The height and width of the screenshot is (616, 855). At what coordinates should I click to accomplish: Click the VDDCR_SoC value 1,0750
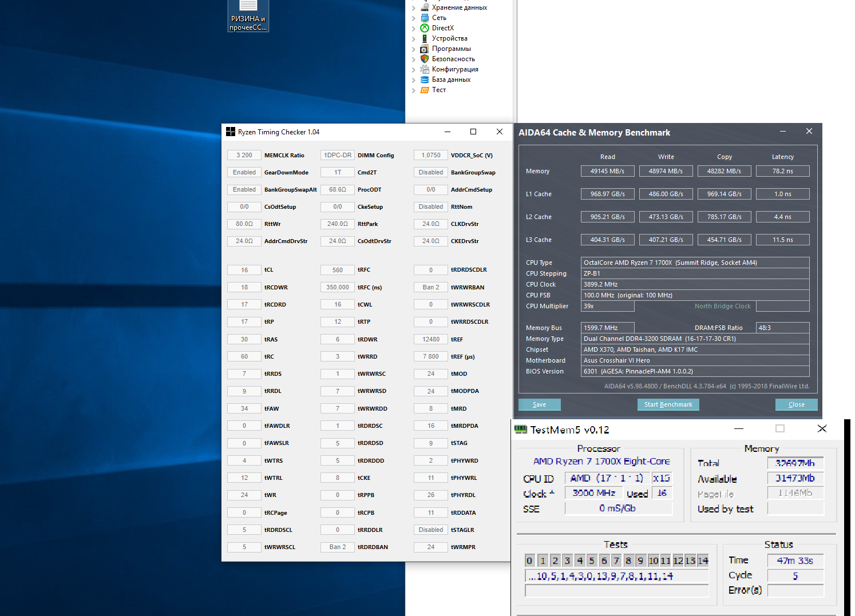[431, 155]
